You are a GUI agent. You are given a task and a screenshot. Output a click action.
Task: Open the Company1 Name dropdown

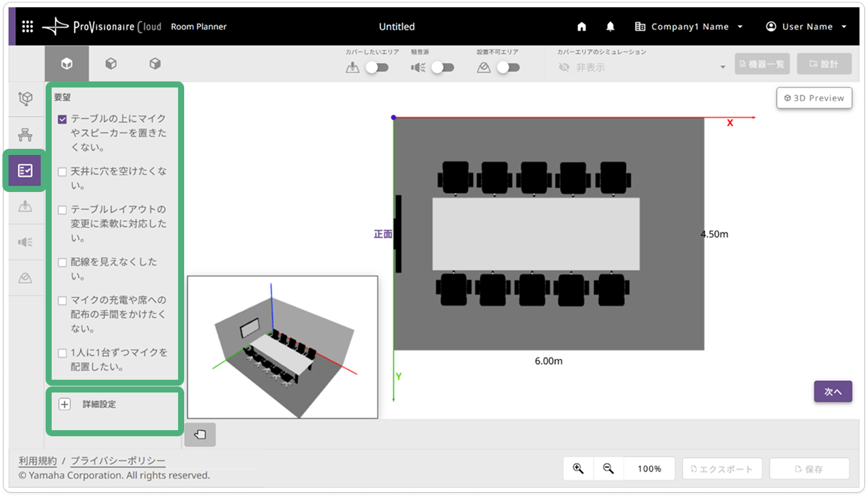point(689,27)
